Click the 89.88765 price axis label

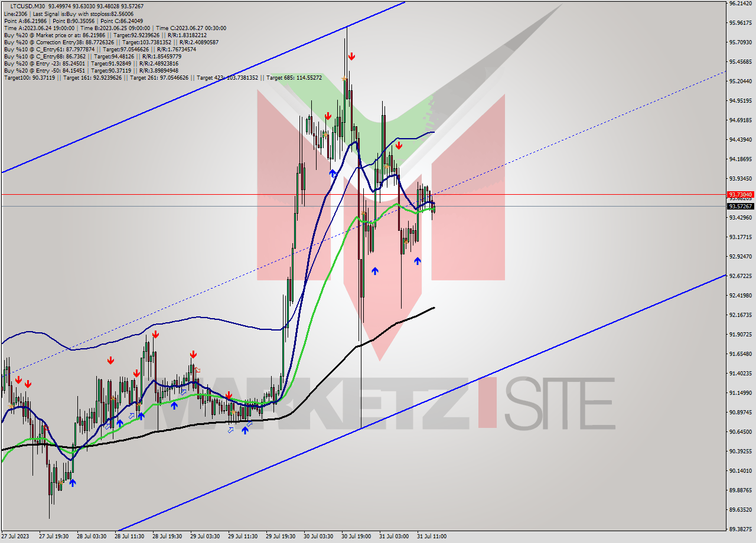(740, 490)
